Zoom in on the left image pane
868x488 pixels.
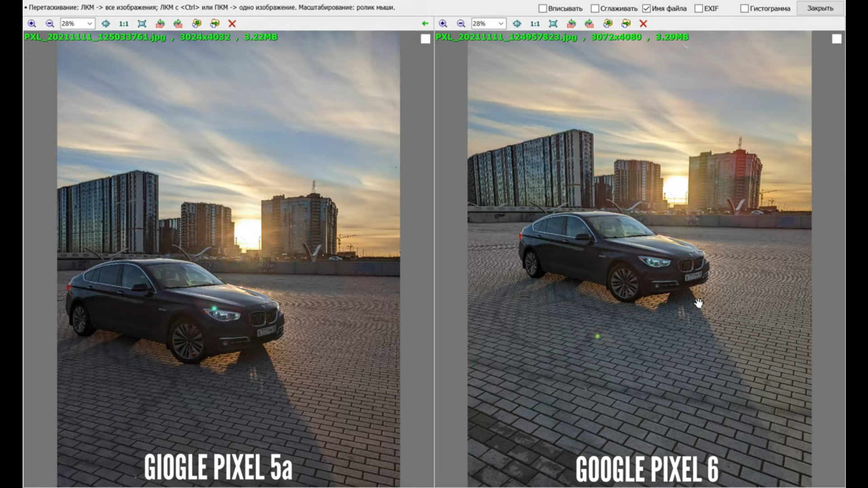click(x=32, y=23)
